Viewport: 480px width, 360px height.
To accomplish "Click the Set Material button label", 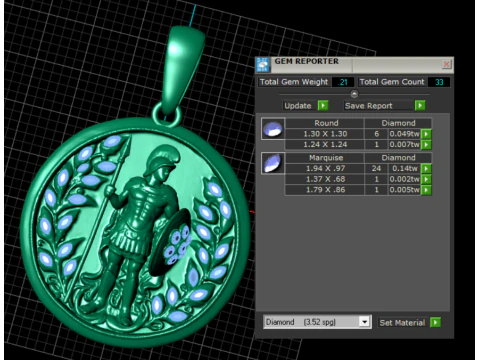I will click(402, 323).
